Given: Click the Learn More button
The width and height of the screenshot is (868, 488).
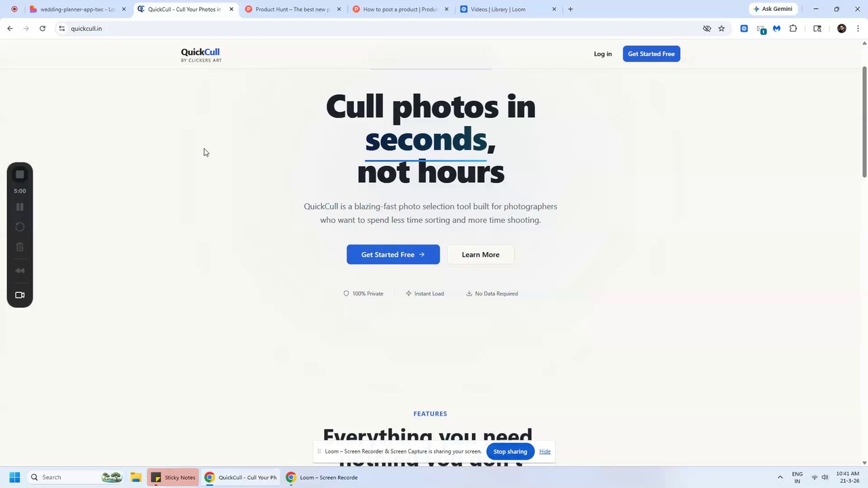Looking at the screenshot, I should 481,255.
